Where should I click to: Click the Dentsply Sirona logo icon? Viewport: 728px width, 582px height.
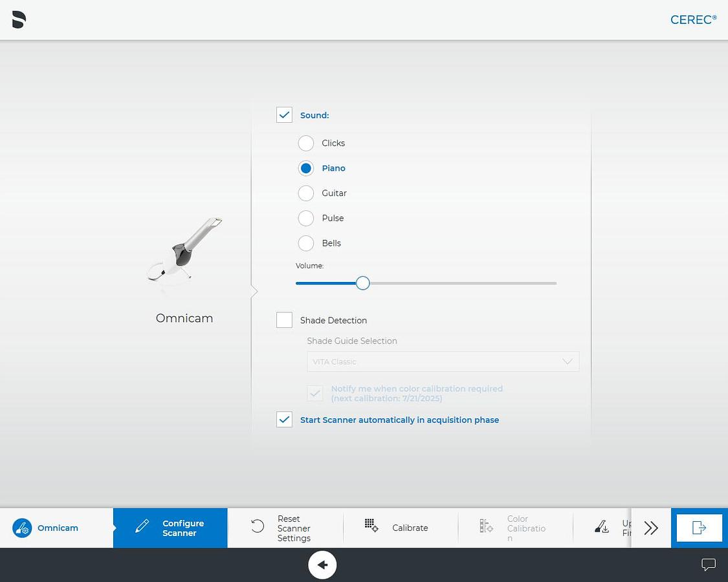point(19,20)
